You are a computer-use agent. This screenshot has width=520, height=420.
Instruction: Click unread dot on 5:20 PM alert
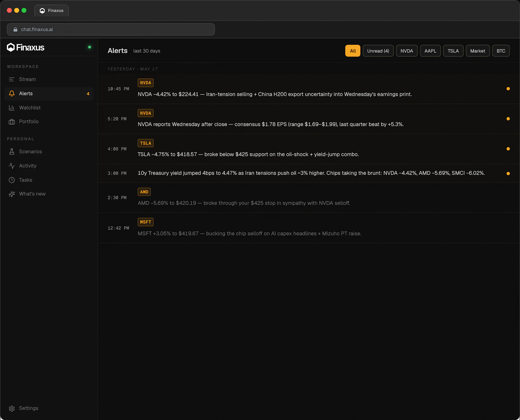508,119
